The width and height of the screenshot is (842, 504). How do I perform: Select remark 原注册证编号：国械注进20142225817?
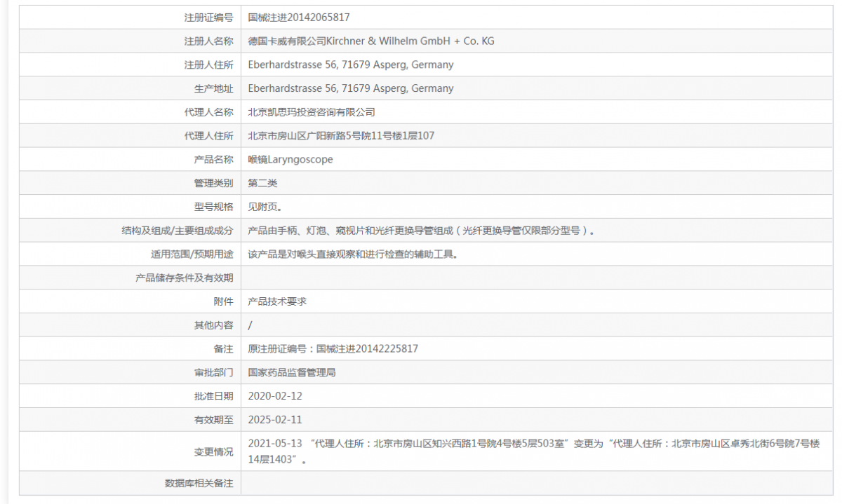333,348
